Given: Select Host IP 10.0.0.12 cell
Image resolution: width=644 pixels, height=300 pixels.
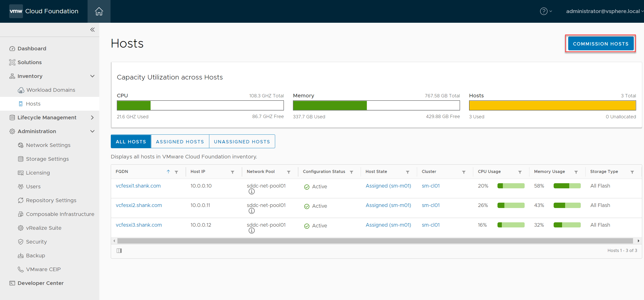Looking at the screenshot, I should click(x=201, y=225).
